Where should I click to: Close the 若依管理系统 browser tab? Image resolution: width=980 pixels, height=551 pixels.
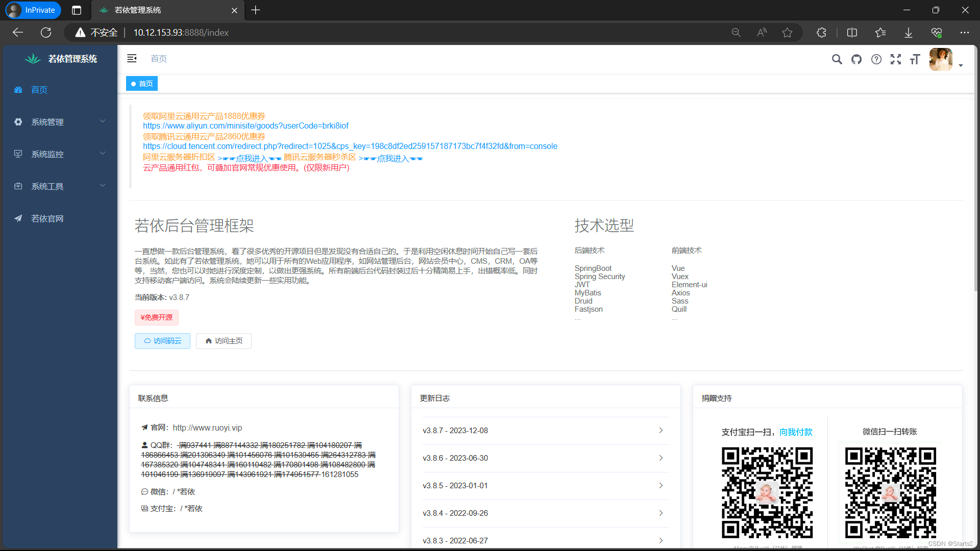click(234, 10)
